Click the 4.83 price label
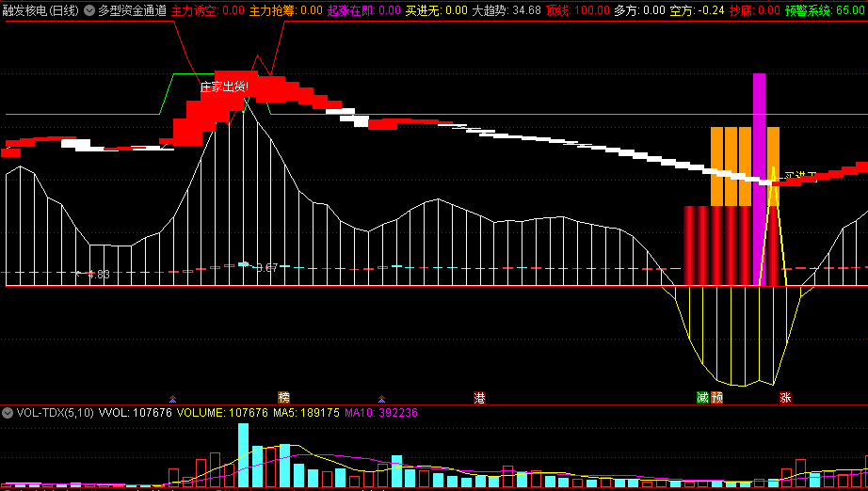Screen dimensions: 868x491 click(99, 275)
